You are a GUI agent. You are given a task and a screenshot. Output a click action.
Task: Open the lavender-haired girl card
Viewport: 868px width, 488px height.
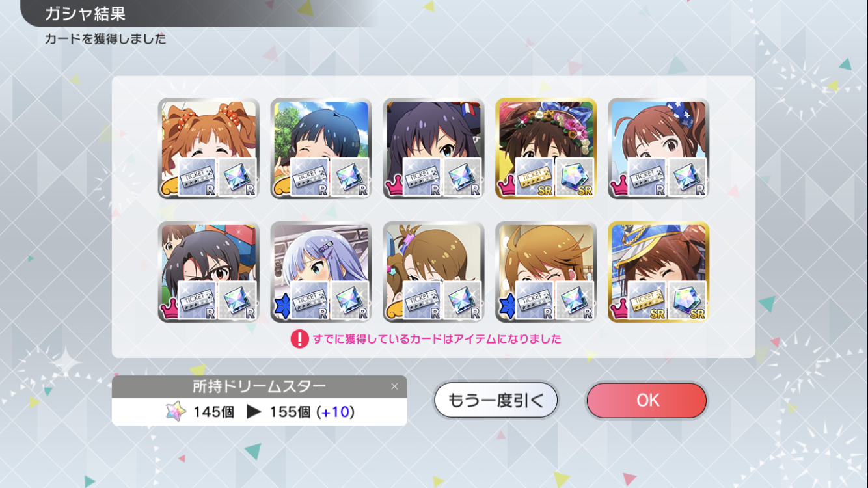click(x=321, y=271)
